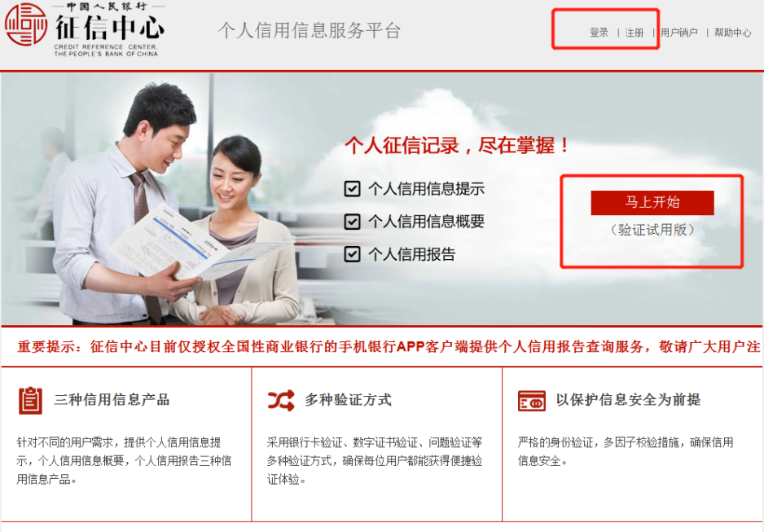The width and height of the screenshot is (764, 532).
Task: Click the 征信中心 logo text
Action: 110,28
